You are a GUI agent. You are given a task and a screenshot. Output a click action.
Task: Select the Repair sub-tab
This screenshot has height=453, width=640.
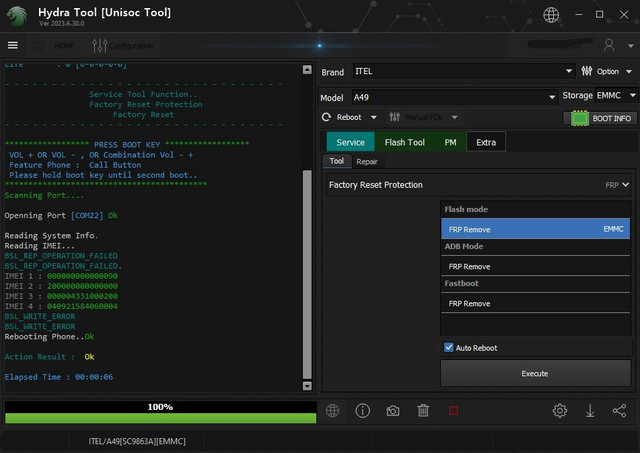pyautogui.click(x=367, y=162)
